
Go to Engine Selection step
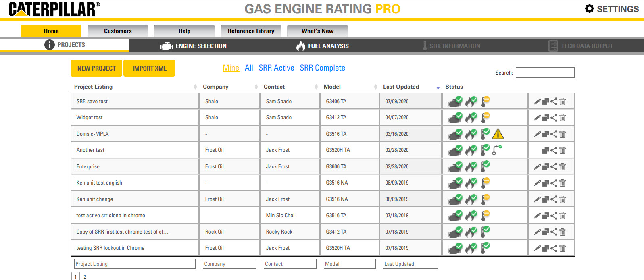(x=194, y=46)
